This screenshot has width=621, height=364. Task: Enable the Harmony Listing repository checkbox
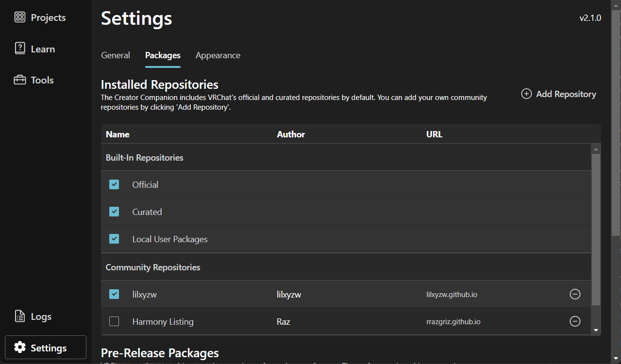pos(114,321)
